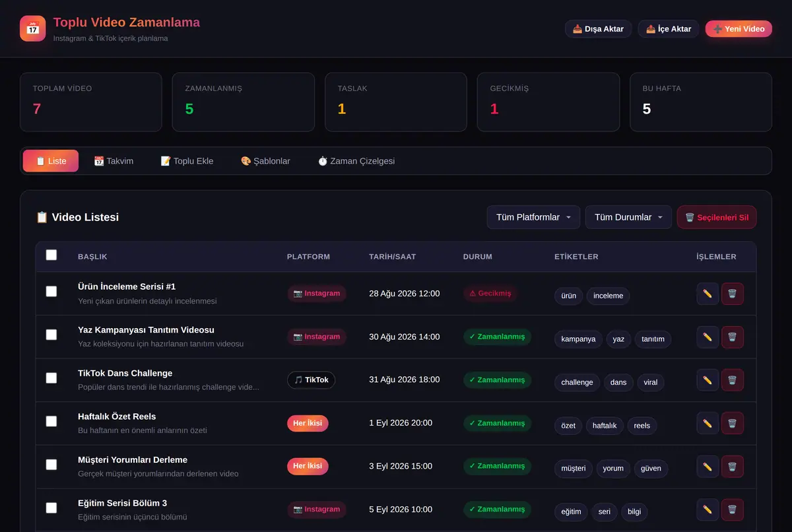Trash the Müşteri Yorumları Derleme video
Image resolution: width=792 pixels, height=532 pixels.
(733, 467)
